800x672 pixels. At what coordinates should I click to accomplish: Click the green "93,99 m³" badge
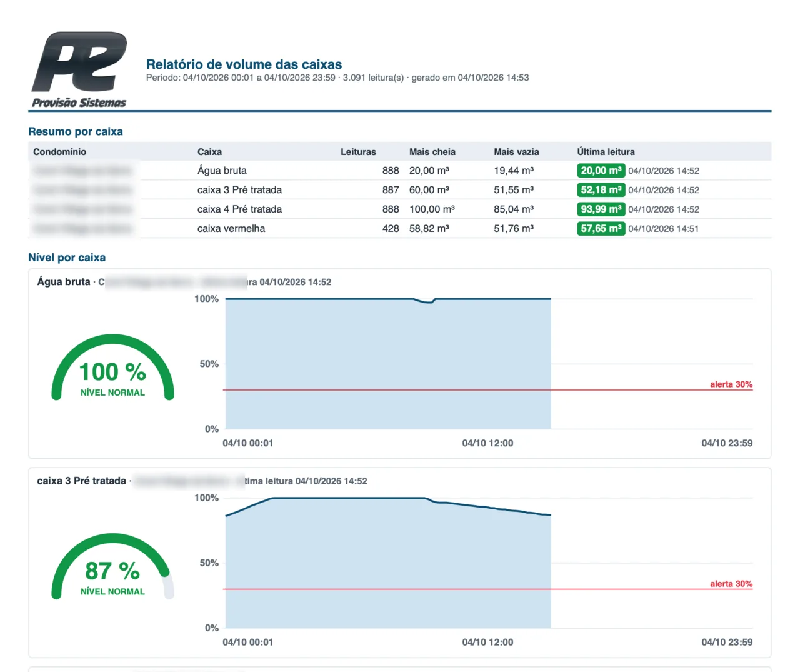click(601, 209)
